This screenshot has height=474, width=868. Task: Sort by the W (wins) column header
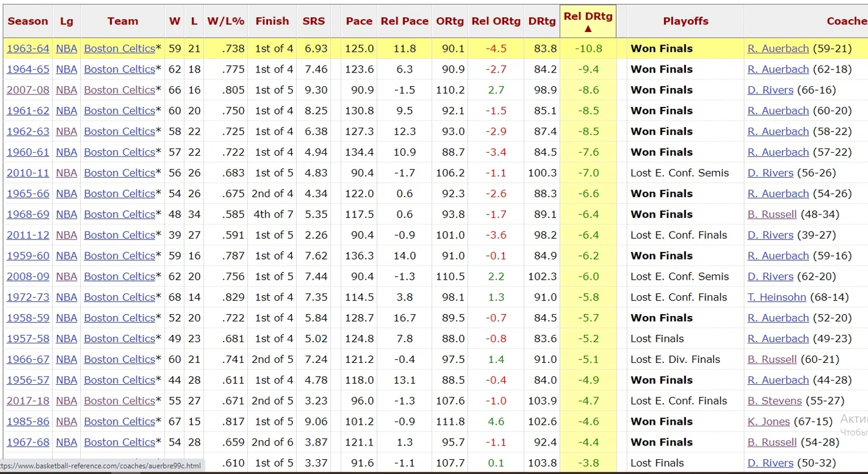tap(175, 21)
